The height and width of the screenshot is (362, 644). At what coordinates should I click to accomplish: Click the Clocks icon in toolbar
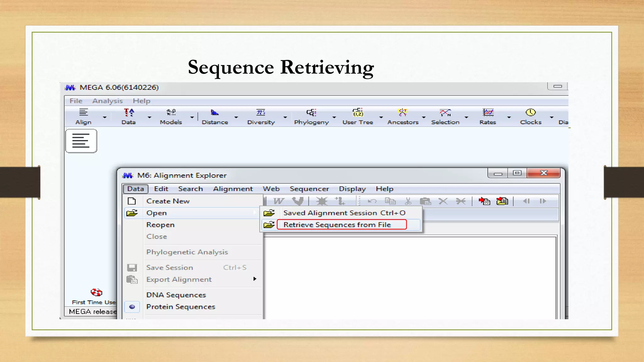tap(530, 112)
